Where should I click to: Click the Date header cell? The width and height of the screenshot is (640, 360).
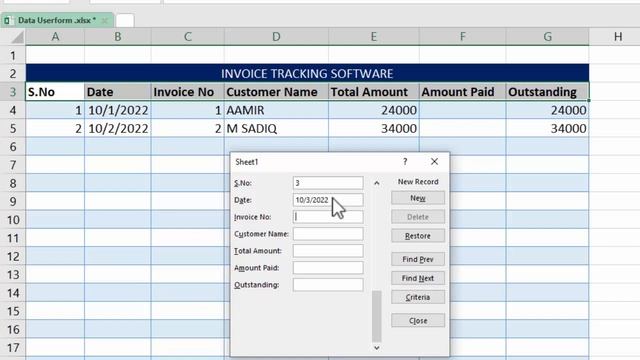(118, 92)
